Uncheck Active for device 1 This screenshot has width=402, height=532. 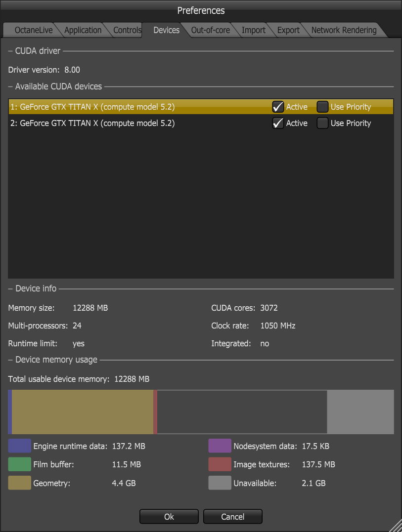point(278,107)
